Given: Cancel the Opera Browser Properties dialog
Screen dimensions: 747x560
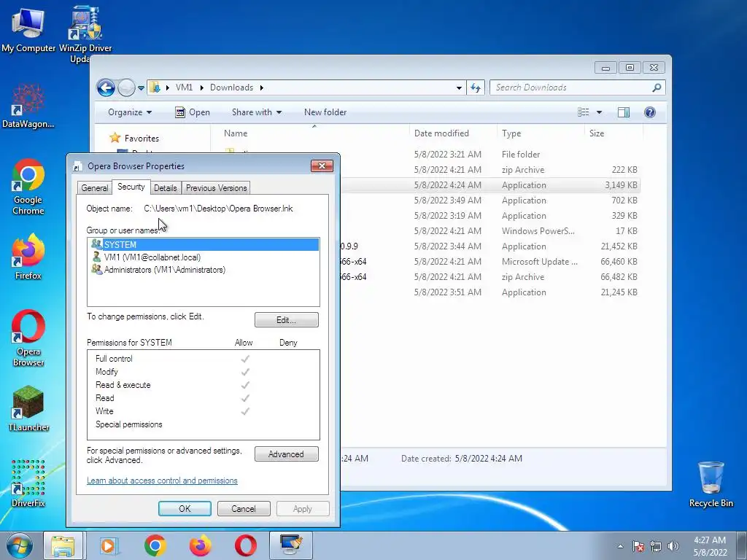Looking at the screenshot, I should 244,509.
